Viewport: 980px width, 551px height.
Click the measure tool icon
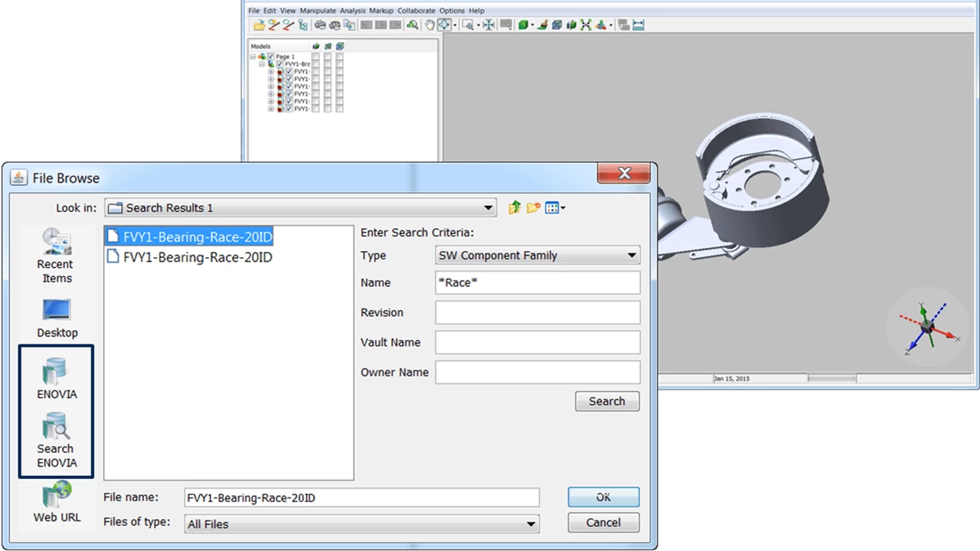(639, 25)
